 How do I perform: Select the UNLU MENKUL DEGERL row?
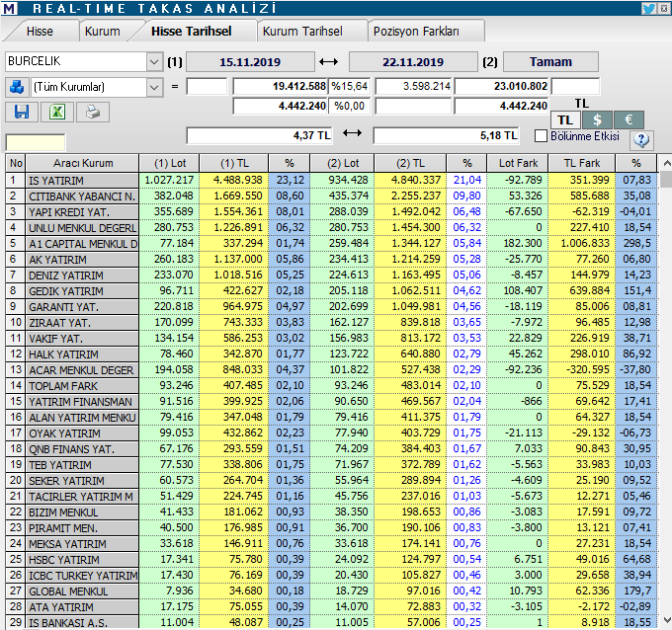[330, 227]
